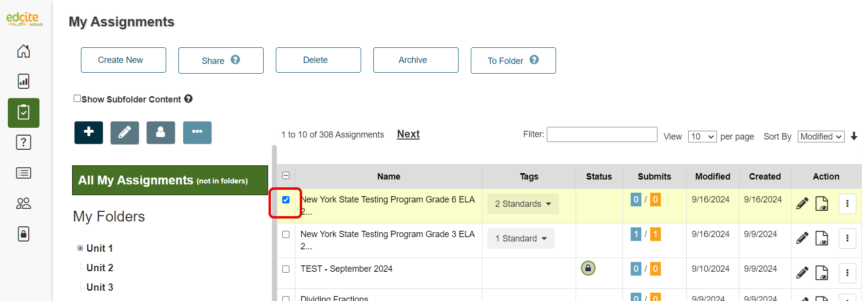This screenshot has height=301, width=868.
Task: Click the Create New button
Action: coord(123,60)
